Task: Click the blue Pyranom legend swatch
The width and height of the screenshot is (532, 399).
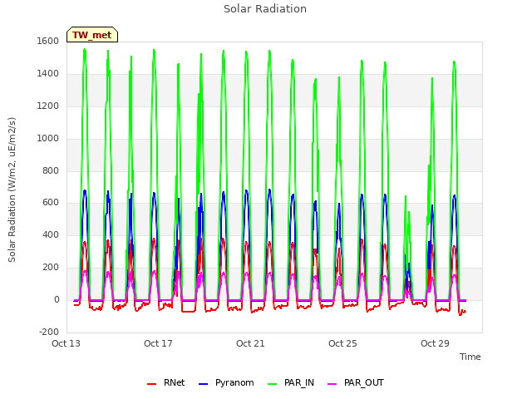Action: 203,384
